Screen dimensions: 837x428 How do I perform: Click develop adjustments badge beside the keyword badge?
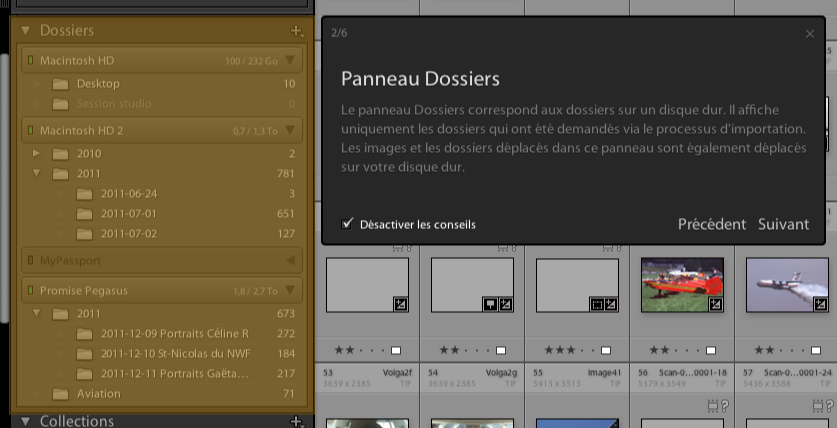coord(506,304)
